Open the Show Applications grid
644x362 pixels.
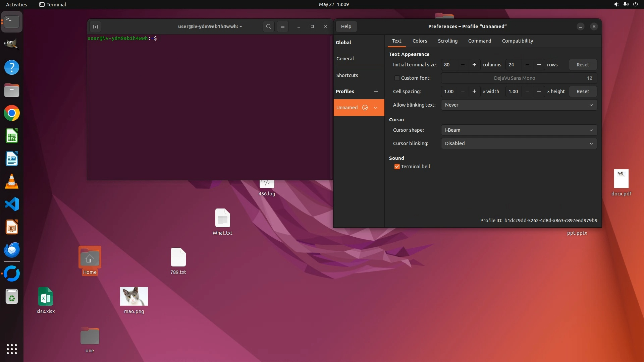pyautogui.click(x=12, y=349)
